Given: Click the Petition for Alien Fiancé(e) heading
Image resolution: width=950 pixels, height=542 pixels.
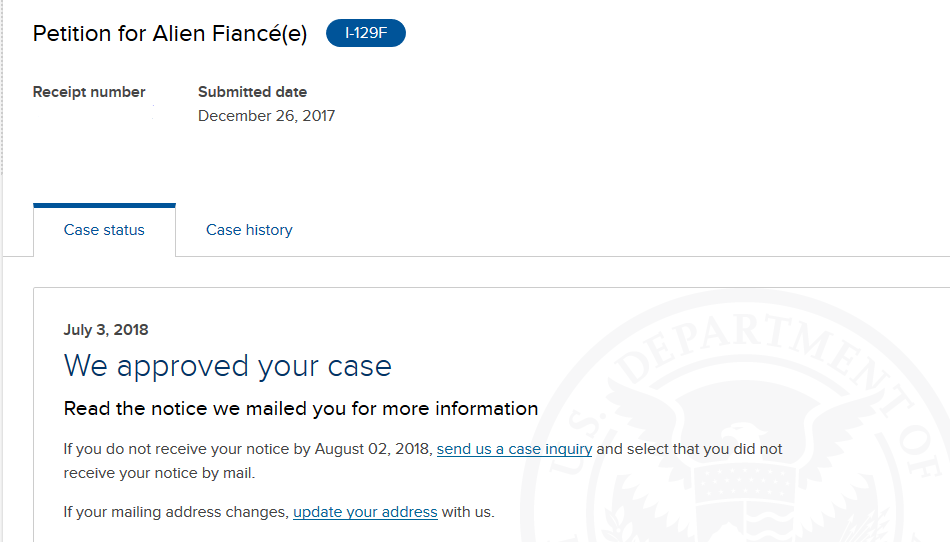Looking at the screenshot, I should click(x=170, y=33).
